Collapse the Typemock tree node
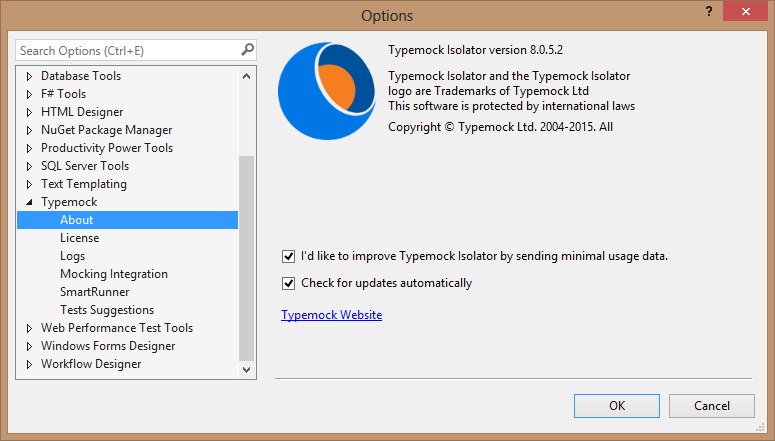775x441 pixels. click(29, 202)
